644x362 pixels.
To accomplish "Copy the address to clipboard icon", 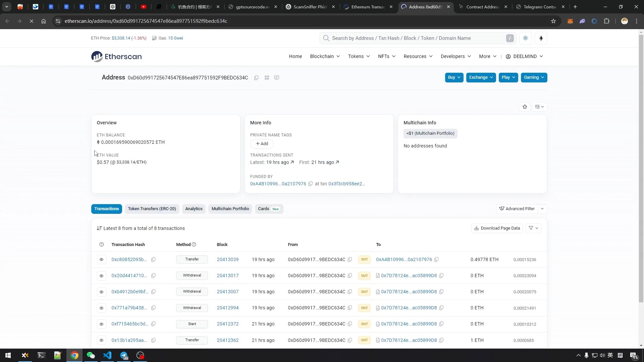I will tap(256, 78).
